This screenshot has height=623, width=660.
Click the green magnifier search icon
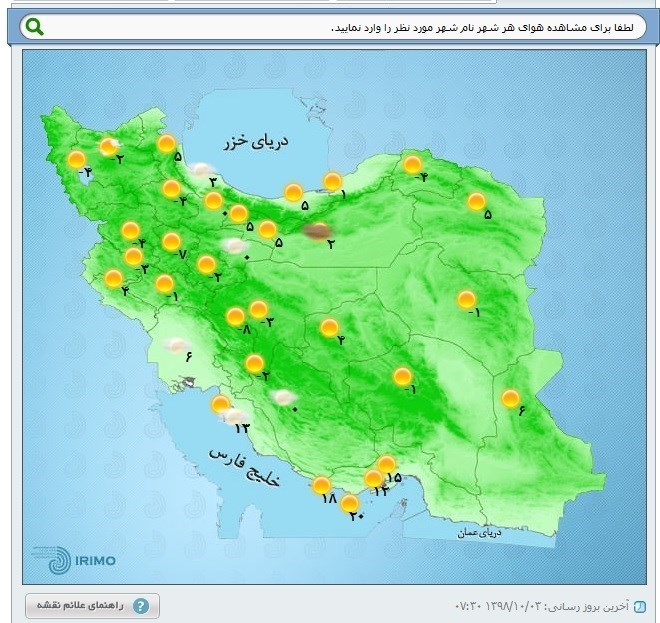coord(35,27)
